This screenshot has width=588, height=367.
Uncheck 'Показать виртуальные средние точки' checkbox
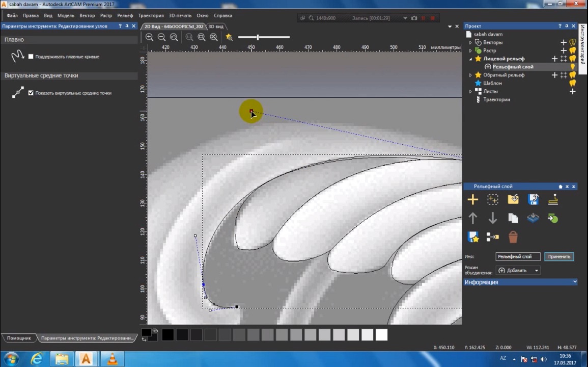click(31, 93)
